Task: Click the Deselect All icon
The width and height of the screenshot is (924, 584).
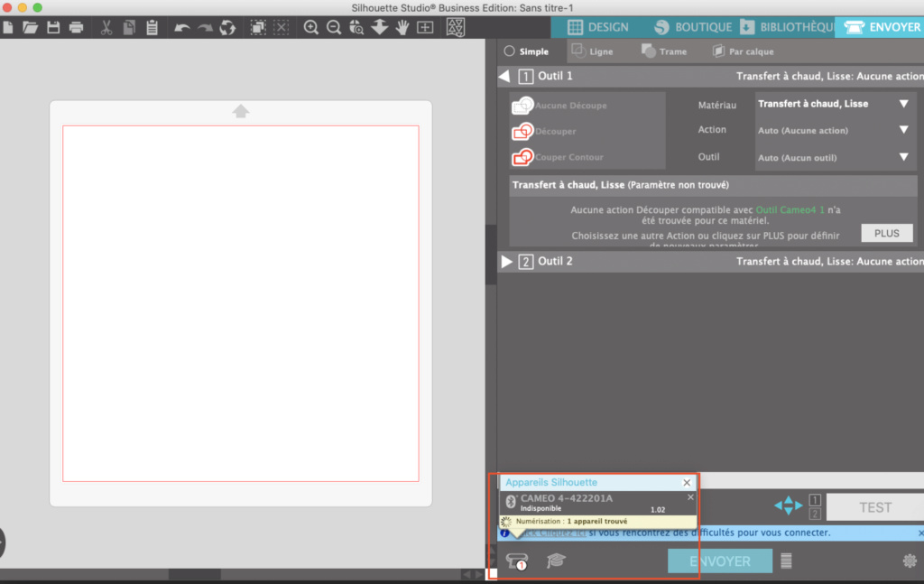Action: (x=282, y=27)
